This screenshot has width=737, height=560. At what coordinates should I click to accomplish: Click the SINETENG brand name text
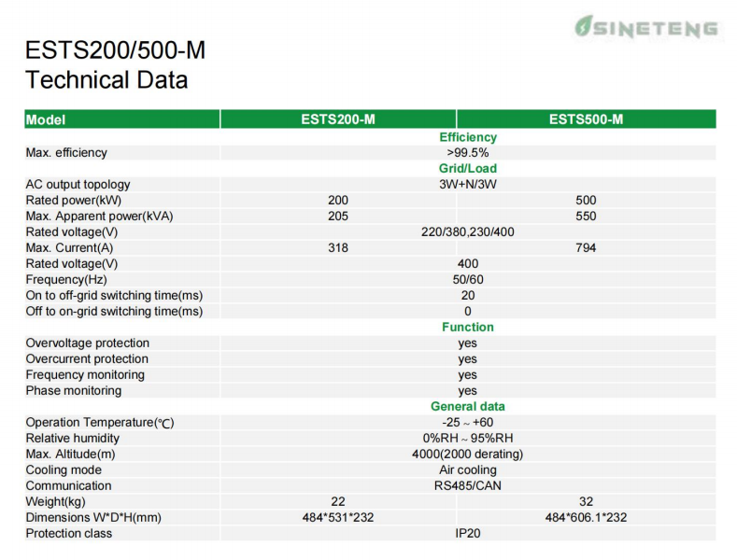(x=655, y=29)
